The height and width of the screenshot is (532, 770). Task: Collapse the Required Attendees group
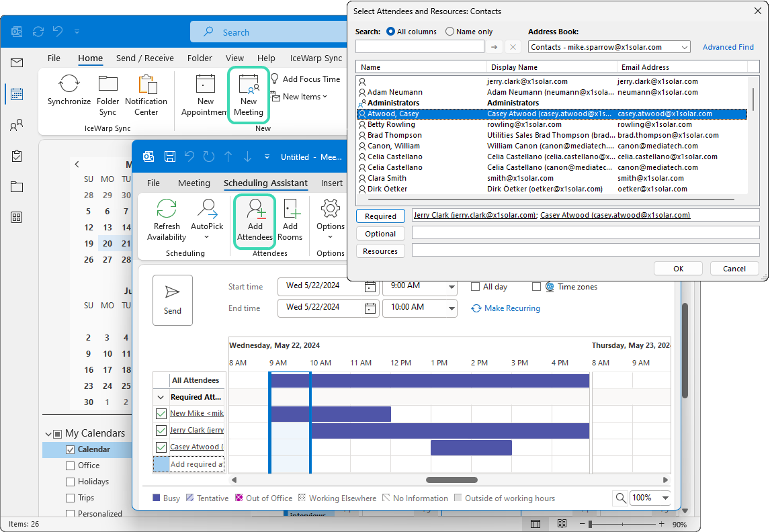161,397
